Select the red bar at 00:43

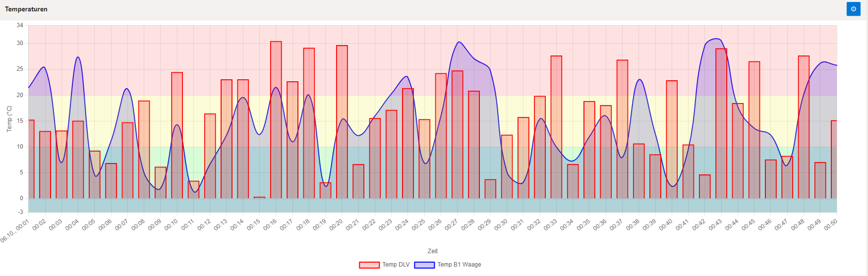click(x=721, y=124)
